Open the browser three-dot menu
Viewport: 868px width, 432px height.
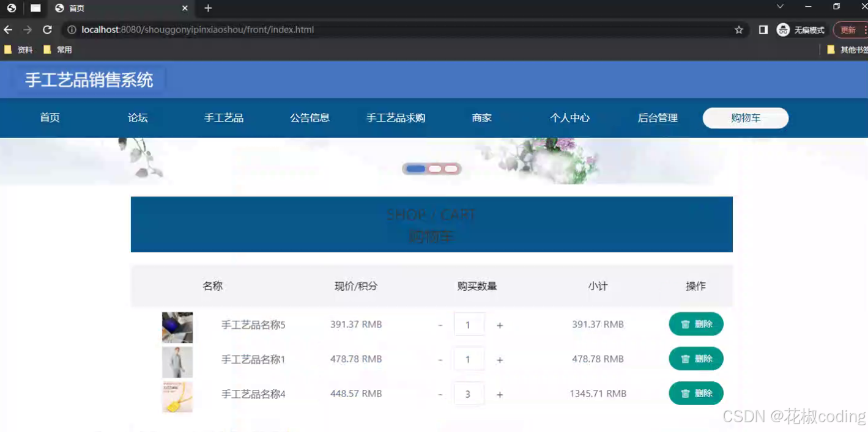point(865,29)
